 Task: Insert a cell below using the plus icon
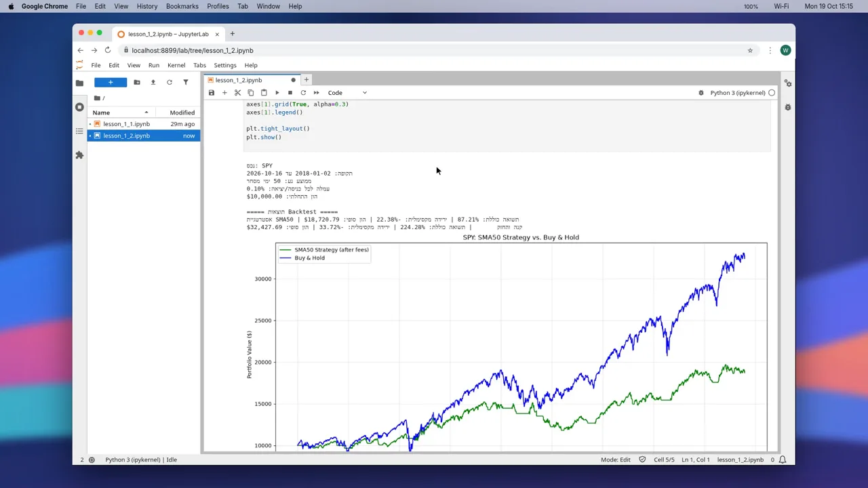coord(224,93)
